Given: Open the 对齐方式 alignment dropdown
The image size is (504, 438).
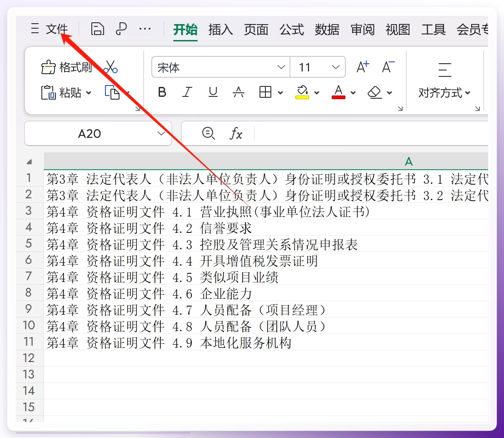Looking at the screenshot, I should pos(444,93).
